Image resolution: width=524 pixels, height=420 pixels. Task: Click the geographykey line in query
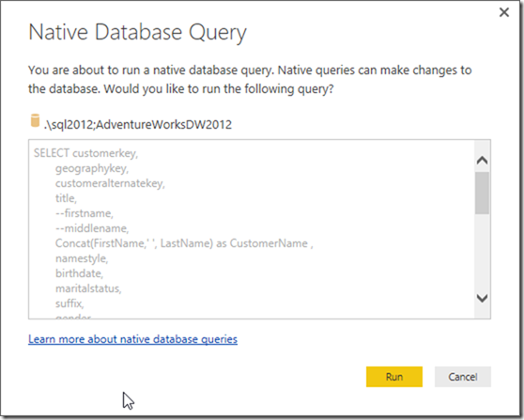(92, 168)
